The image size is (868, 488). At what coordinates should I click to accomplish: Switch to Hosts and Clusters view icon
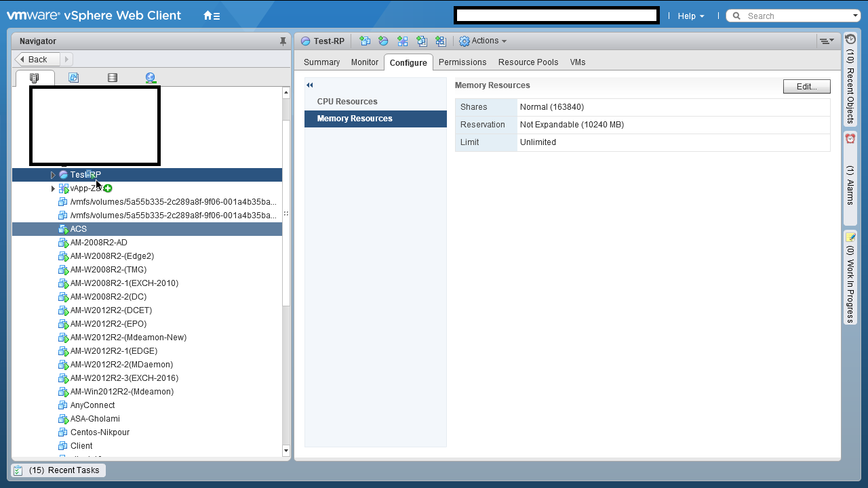click(35, 78)
